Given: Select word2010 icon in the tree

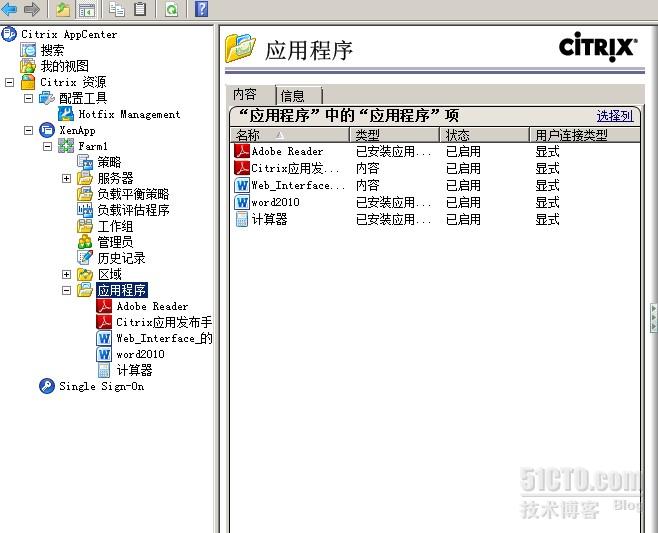Looking at the screenshot, I should pyautogui.click(x=104, y=354).
